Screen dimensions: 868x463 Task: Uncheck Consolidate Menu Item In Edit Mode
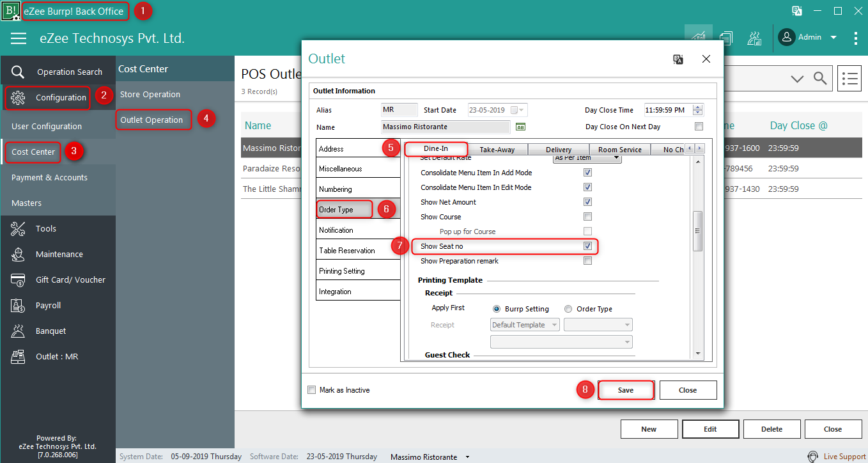tap(587, 187)
